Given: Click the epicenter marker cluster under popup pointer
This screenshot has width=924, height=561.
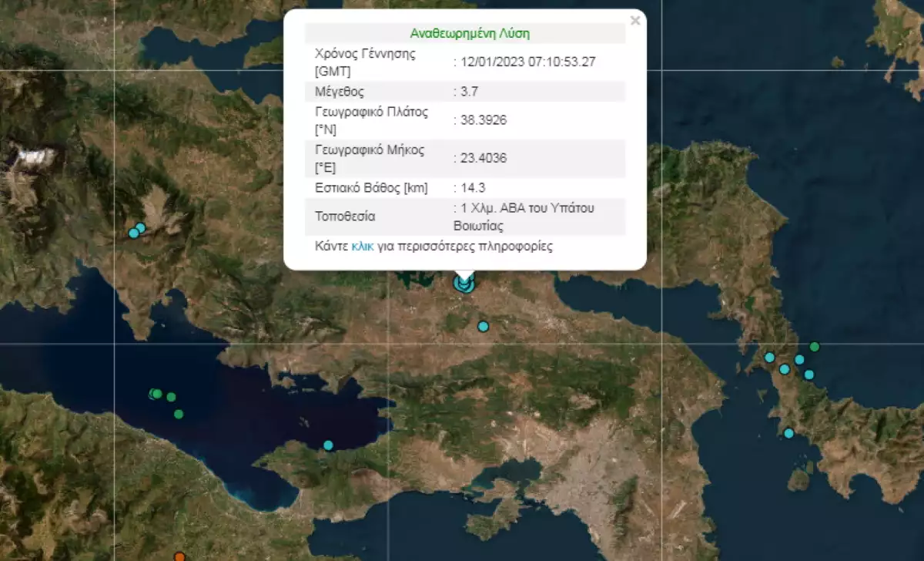Looking at the screenshot, I should click(464, 284).
